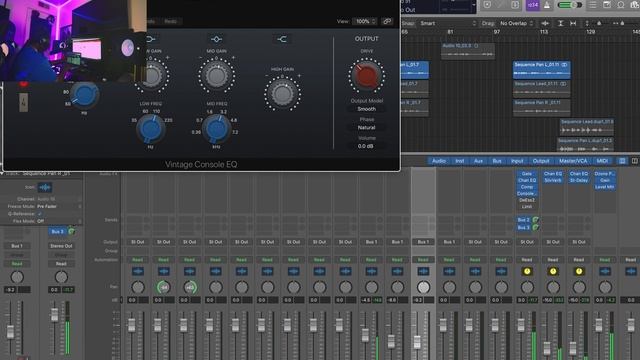
Task: Click the yellow clock icon under the St-Delay strip
Action: coord(579,271)
